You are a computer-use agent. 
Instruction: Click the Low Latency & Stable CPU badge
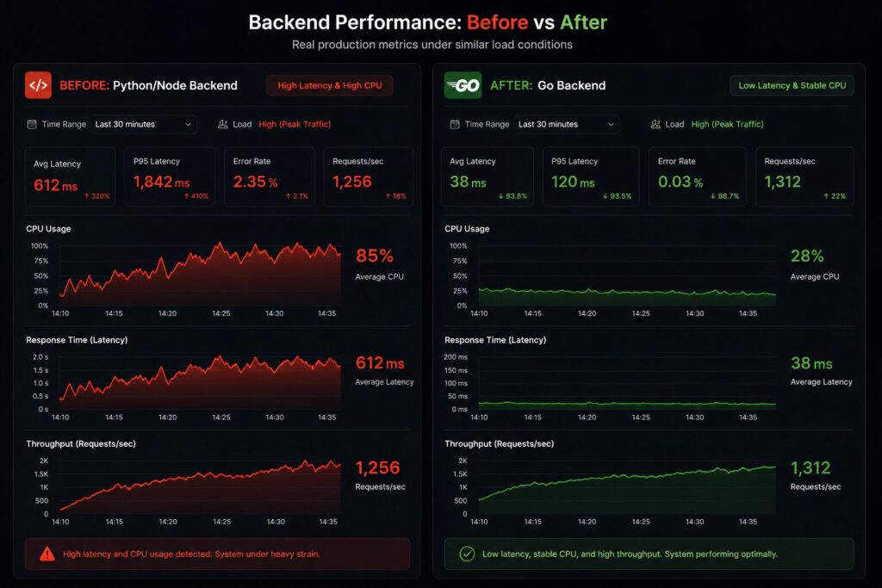click(792, 85)
